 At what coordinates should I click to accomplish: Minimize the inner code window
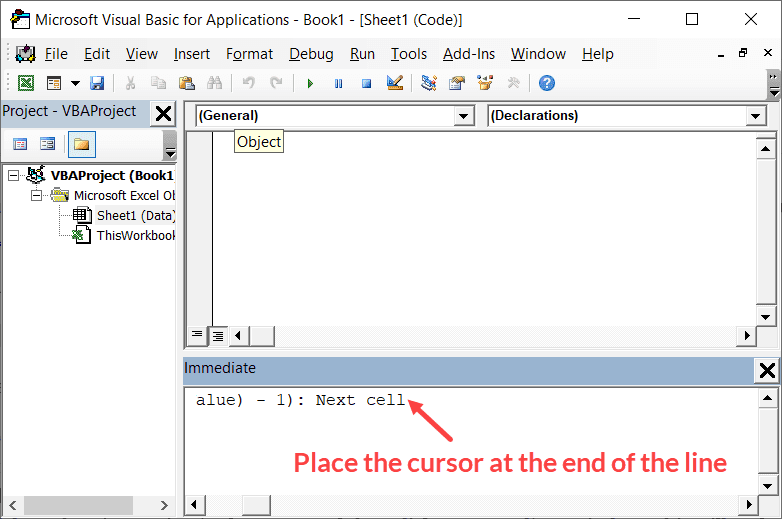(721, 54)
